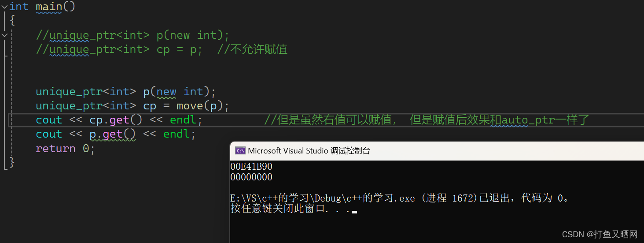Click 'new int' in the p declaration
The height and width of the screenshot is (243, 644).
pyautogui.click(x=180, y=92)
